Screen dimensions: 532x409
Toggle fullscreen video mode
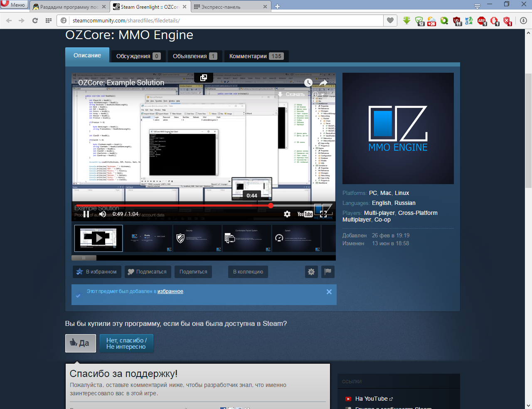tap(323, 214)
